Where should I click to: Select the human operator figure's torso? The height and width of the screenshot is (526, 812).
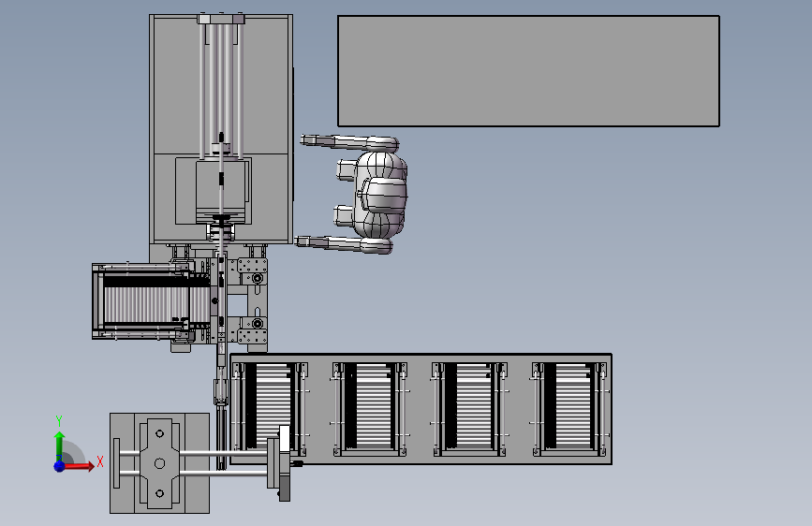(382, 194)
